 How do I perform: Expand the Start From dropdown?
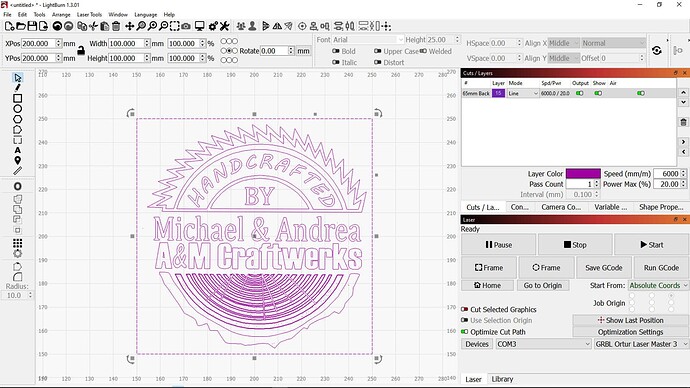658,286
